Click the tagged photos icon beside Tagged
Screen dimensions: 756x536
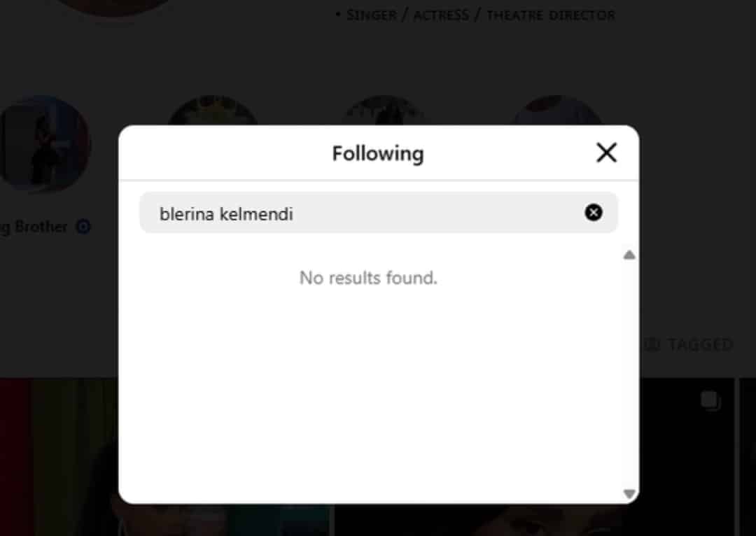pos(652,344)
